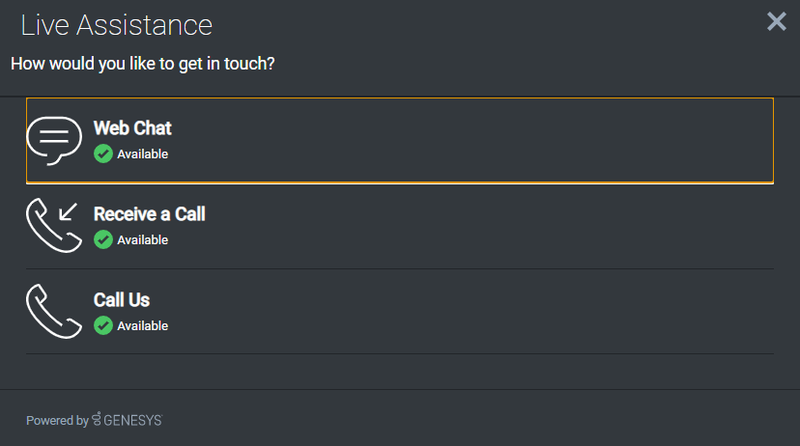Viewport: 800px width, 446px height.
Task: Select the Call Us title text
Action: 121,300
